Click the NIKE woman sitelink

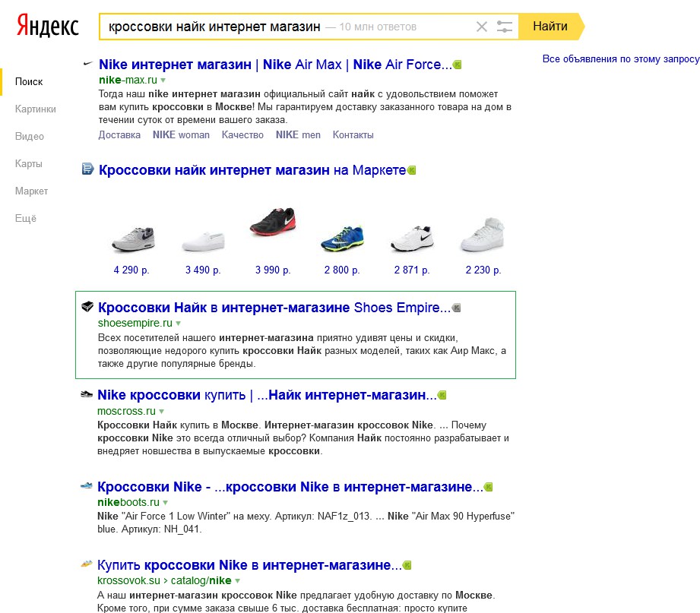click(181, 134)
